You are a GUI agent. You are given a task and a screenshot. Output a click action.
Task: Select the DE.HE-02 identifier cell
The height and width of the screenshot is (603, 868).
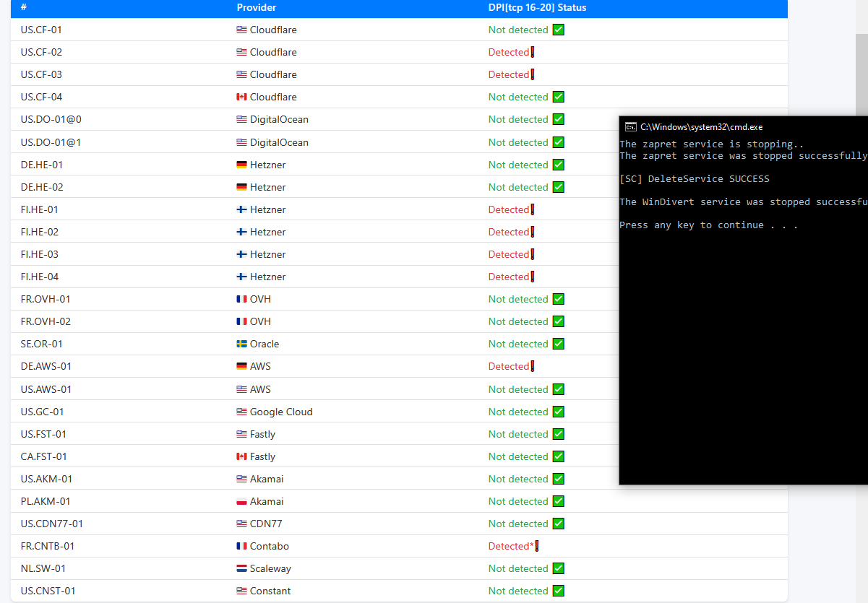(42, 187)
